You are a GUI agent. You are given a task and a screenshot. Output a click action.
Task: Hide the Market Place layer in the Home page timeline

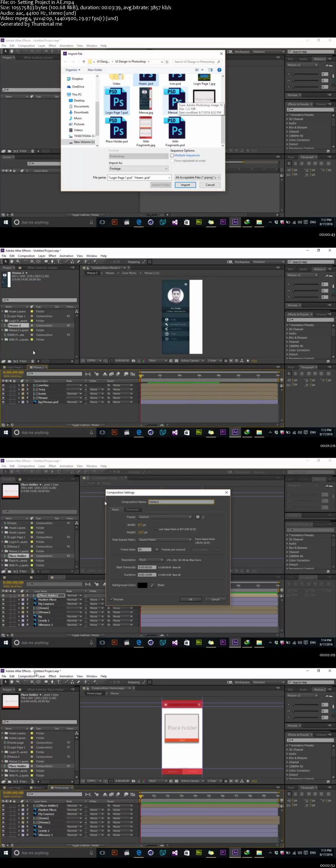pos(3,810)
